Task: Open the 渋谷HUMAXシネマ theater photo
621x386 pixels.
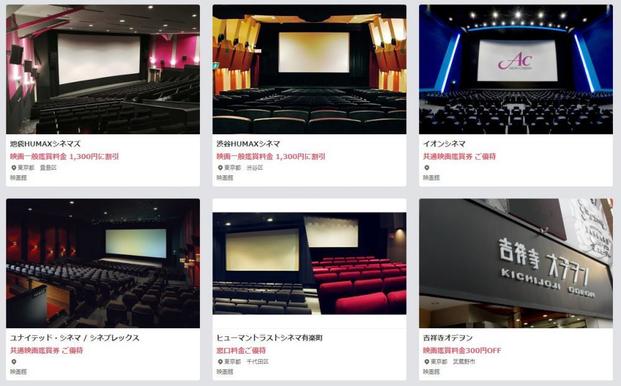Action: 309,69
